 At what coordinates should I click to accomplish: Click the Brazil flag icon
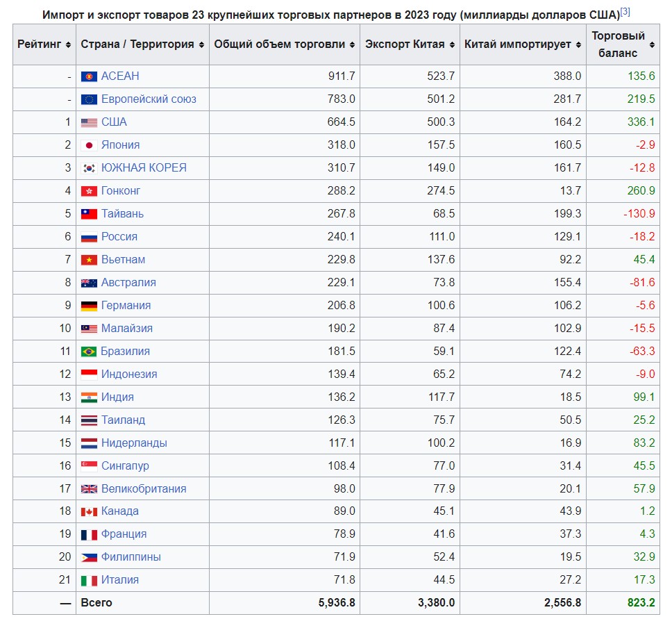point(89,352)
